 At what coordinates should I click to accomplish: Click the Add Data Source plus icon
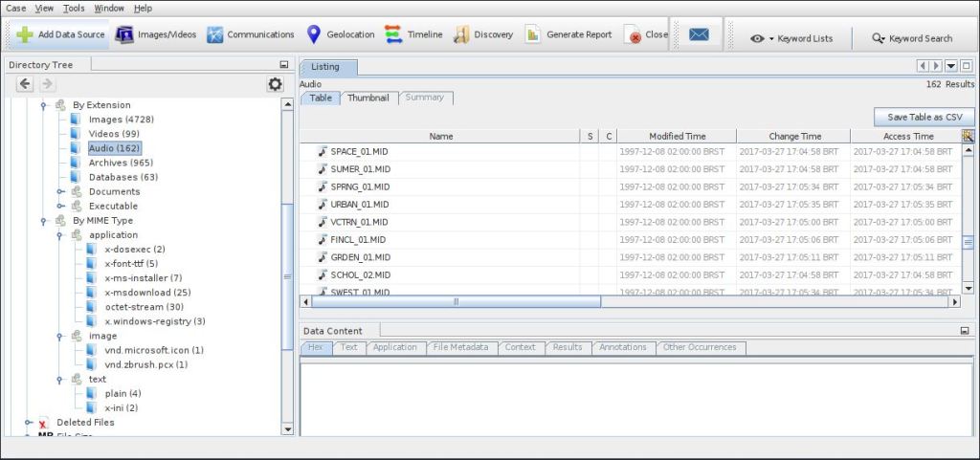coord(25,35)
